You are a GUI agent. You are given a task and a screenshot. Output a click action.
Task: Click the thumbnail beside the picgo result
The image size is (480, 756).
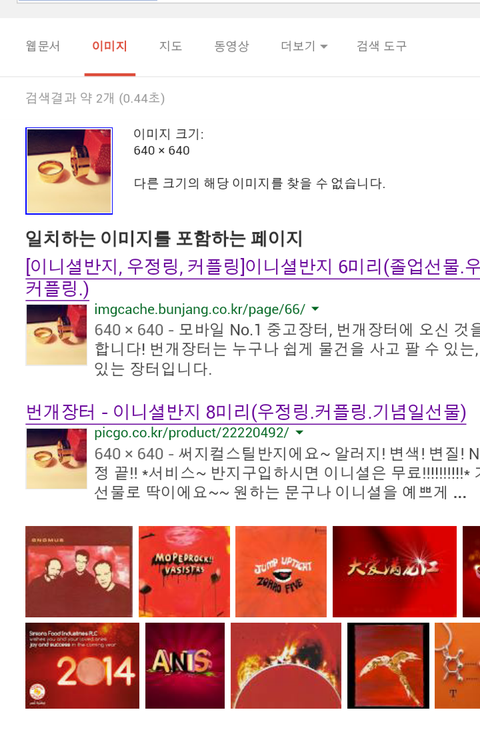[56, 459]
